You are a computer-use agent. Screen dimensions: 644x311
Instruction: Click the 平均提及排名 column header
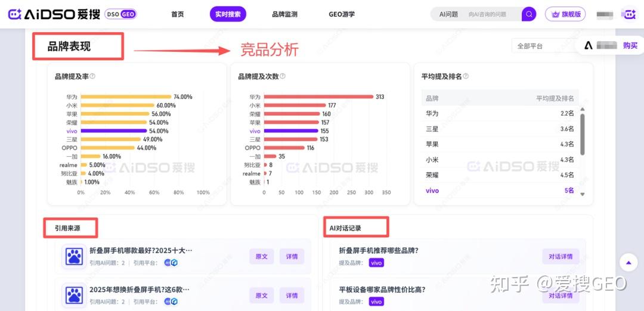click(x=555, y=98)
